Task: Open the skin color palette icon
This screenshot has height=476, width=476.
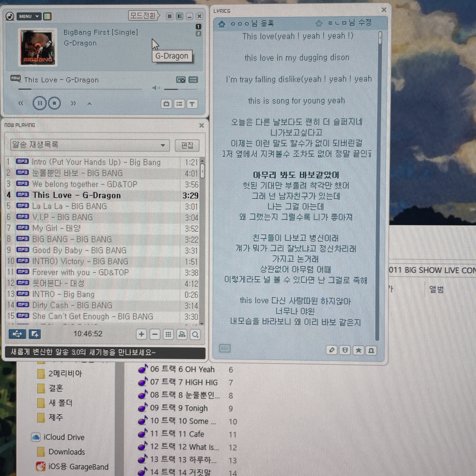Action: point(47,17)
